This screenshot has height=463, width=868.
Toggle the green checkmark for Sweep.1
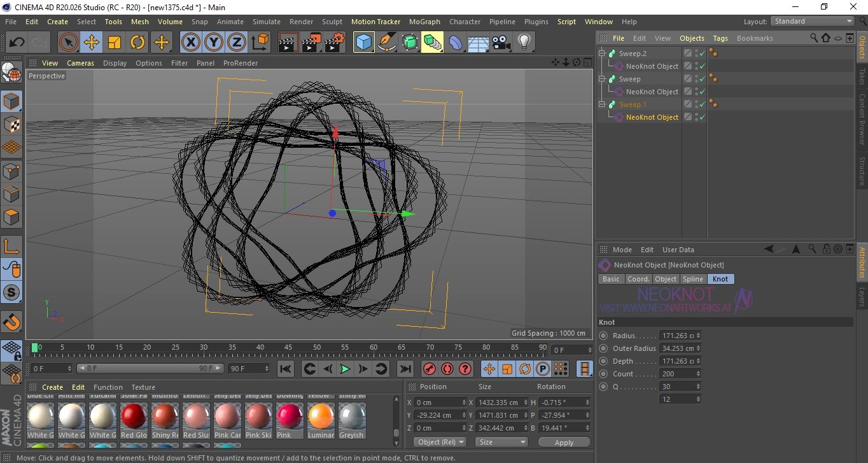pyautogui.click(x=702, y=104)
